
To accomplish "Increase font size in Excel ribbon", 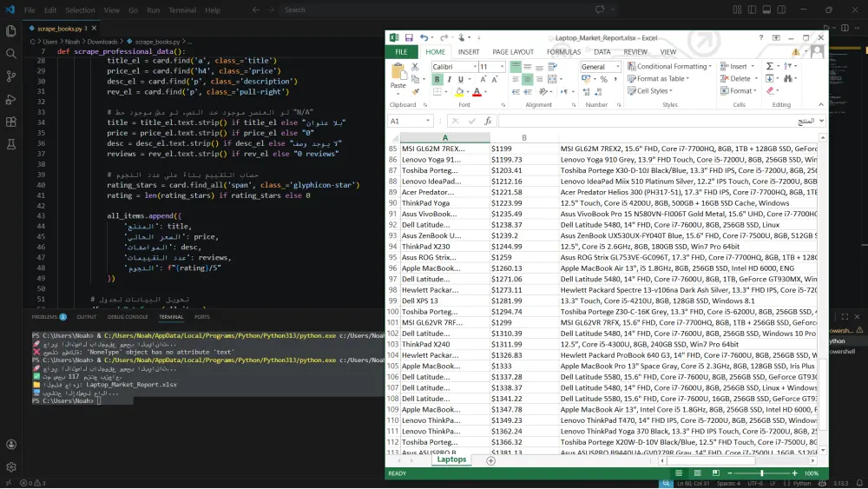I will coord(483,79).
